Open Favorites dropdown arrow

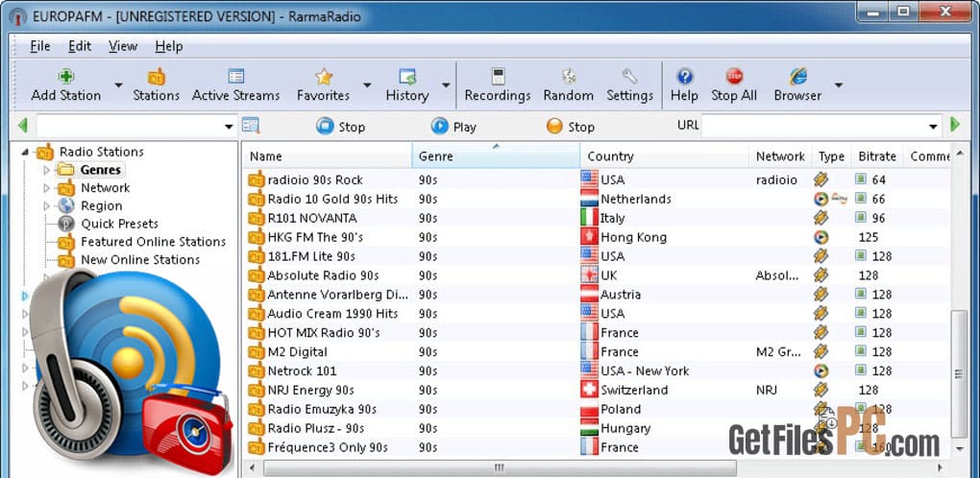click(x=367, y=85)
